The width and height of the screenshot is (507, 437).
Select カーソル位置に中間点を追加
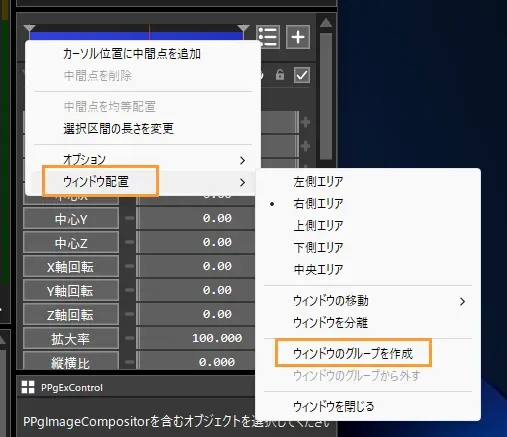pyautogui.click(x=132, y=54)
